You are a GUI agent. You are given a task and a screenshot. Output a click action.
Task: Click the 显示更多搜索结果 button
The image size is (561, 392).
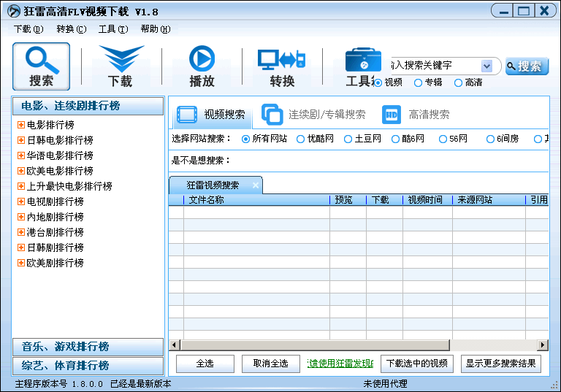(501, 364)
